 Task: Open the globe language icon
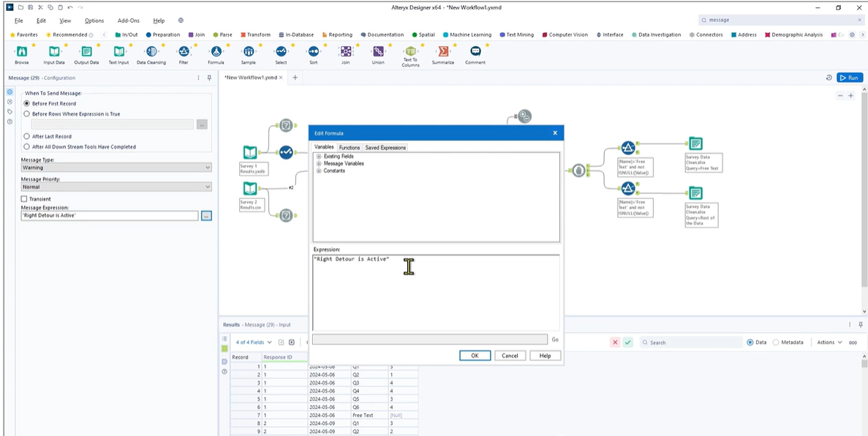tap(181, 20)
